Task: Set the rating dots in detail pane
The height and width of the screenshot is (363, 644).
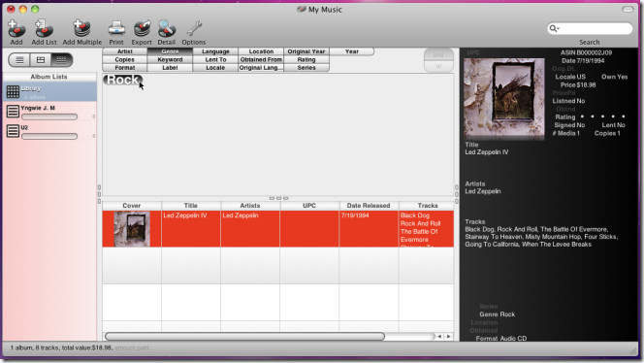Action: (602, 116)
